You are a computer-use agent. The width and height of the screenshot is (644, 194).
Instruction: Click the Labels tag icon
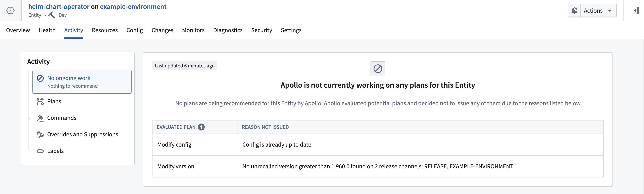(x=40, y=151)
